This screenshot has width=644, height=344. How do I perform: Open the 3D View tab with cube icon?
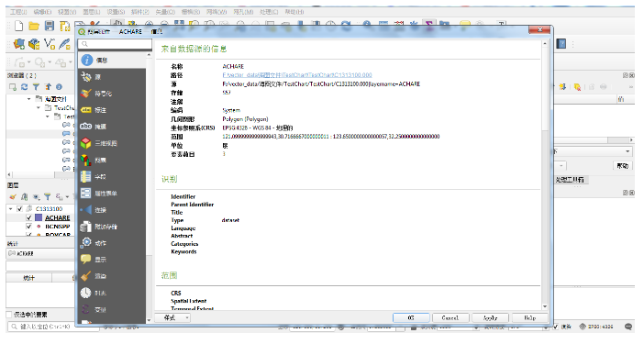click(112, 143)
